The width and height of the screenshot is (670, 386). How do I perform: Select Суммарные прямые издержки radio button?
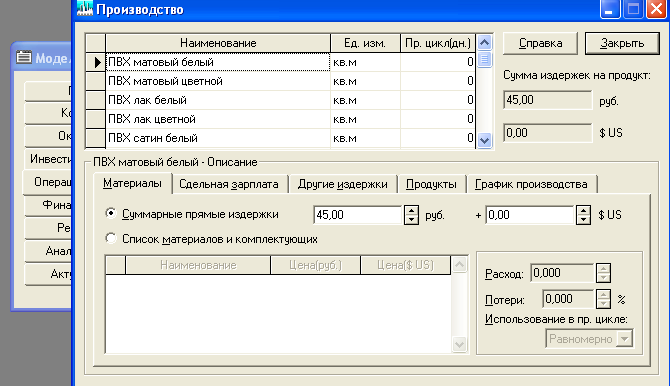(111, 213)
